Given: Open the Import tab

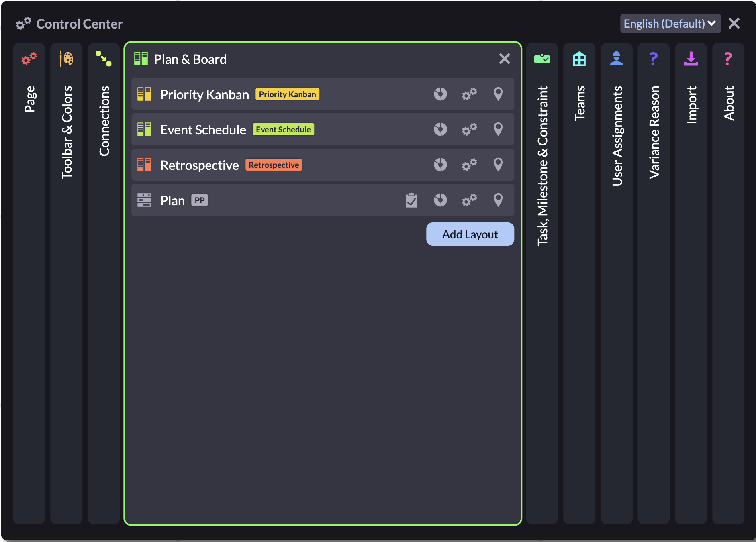Looking at the screenshot, I should pos(691,283).
